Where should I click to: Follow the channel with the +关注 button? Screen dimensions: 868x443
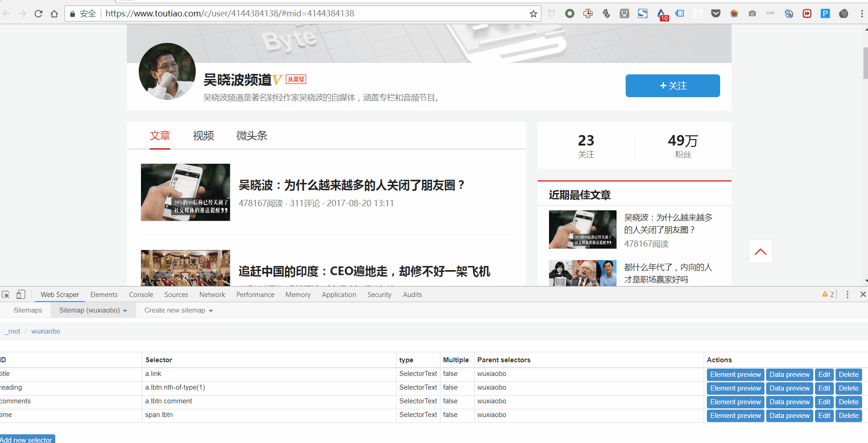tap(673, 86)
